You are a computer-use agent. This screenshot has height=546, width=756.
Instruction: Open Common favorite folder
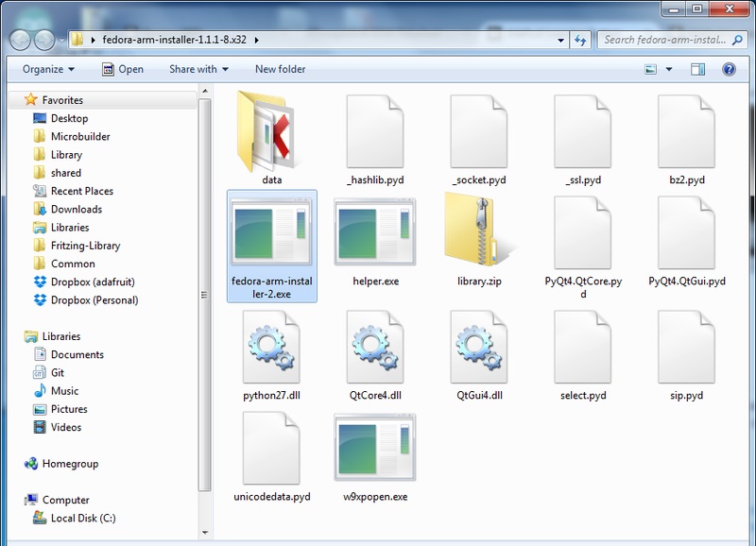coord(73,264)
